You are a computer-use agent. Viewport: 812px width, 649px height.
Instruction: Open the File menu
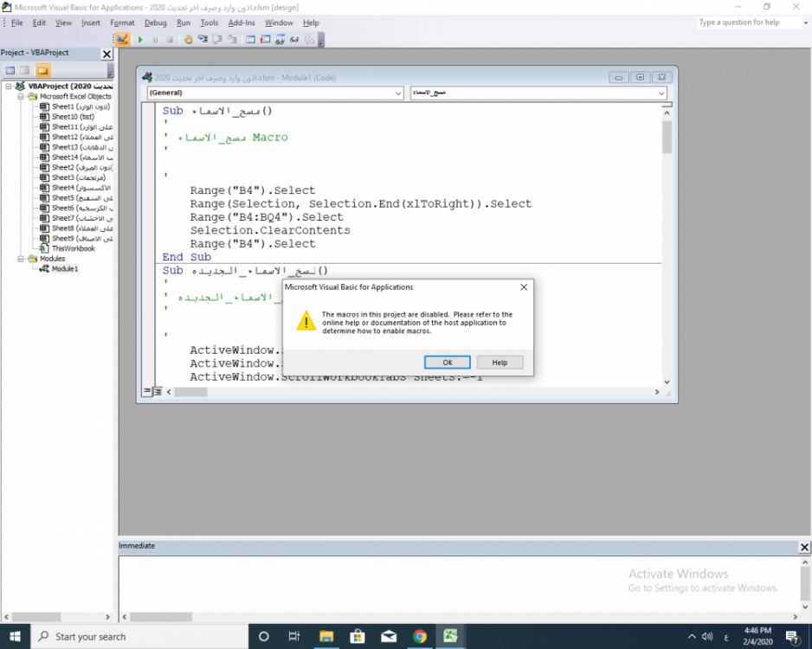click(x=17, y=22)
